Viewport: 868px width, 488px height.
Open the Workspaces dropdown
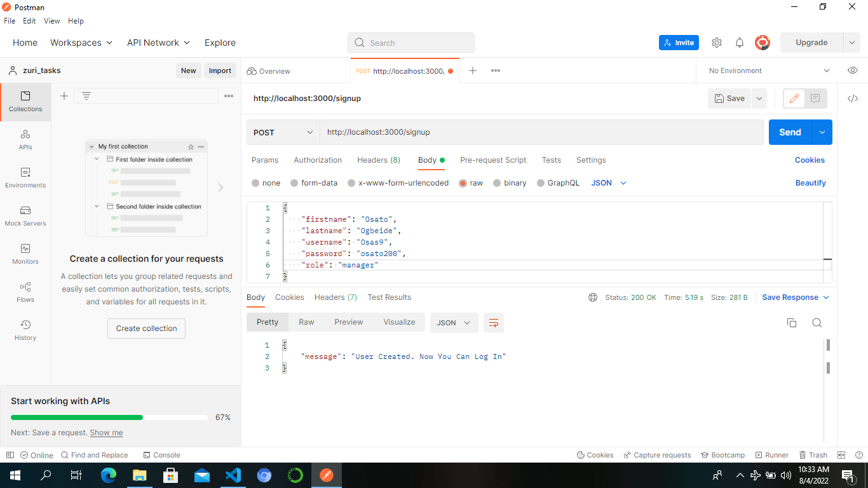pos(81,43)
